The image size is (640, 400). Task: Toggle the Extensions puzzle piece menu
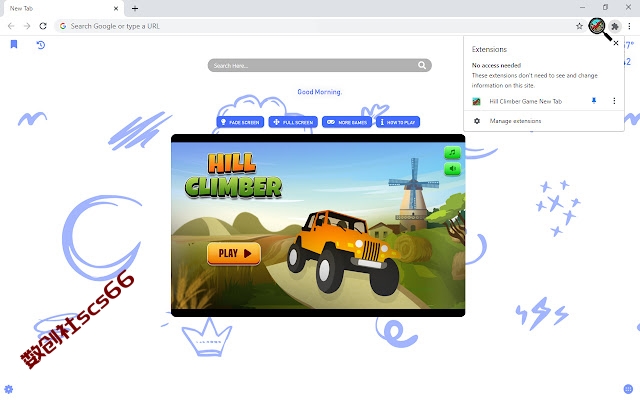click(615, 27)
